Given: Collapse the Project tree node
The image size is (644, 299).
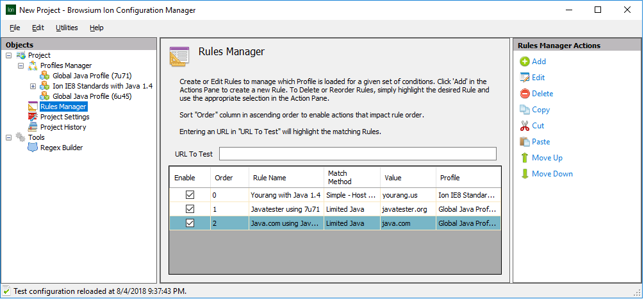Looking at the screenshot, I should [8, 56].
